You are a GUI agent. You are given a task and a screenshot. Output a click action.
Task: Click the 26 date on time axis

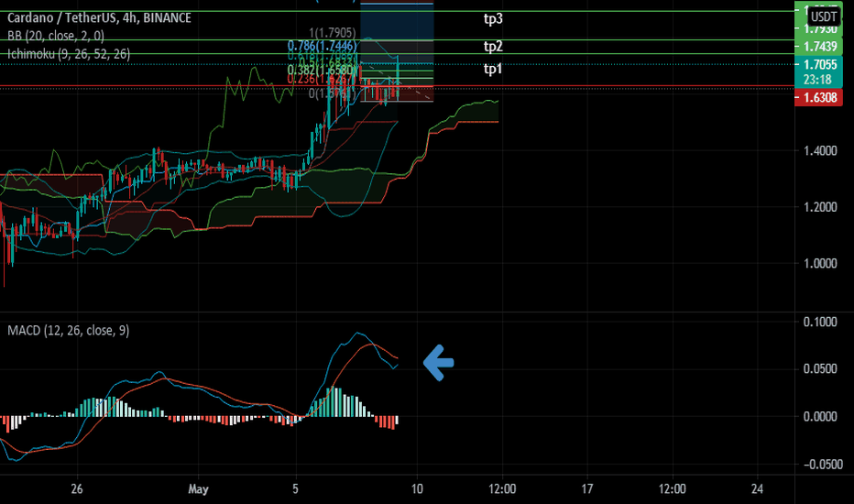coord(77,488)
